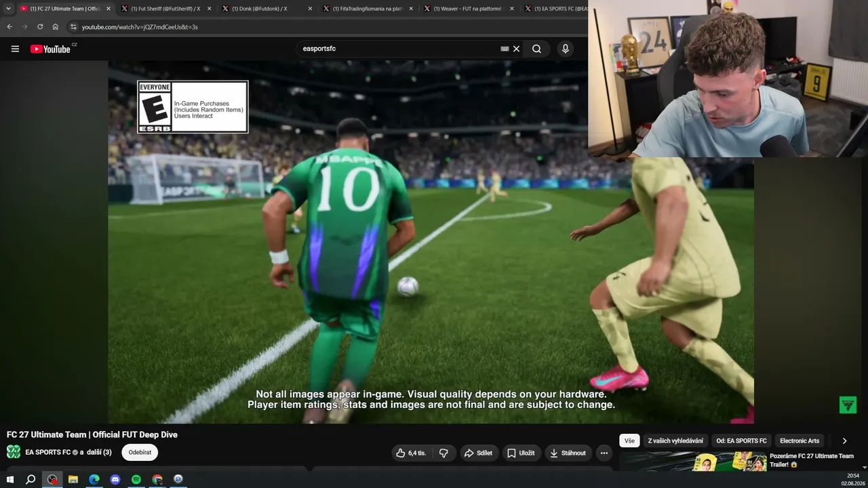The height and width of the screenshot is (488, 868).
Task: Subscribe using the Odebírat button
Action: pyautogui.click(x=140, y=452)
